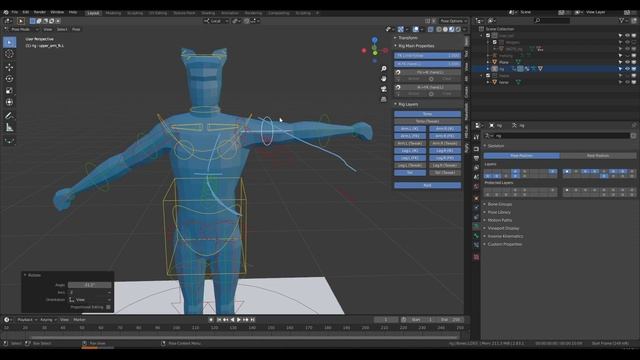Open the Object Data armature properties tab
Screen dimensions: 640x360
tap(476, 226)
